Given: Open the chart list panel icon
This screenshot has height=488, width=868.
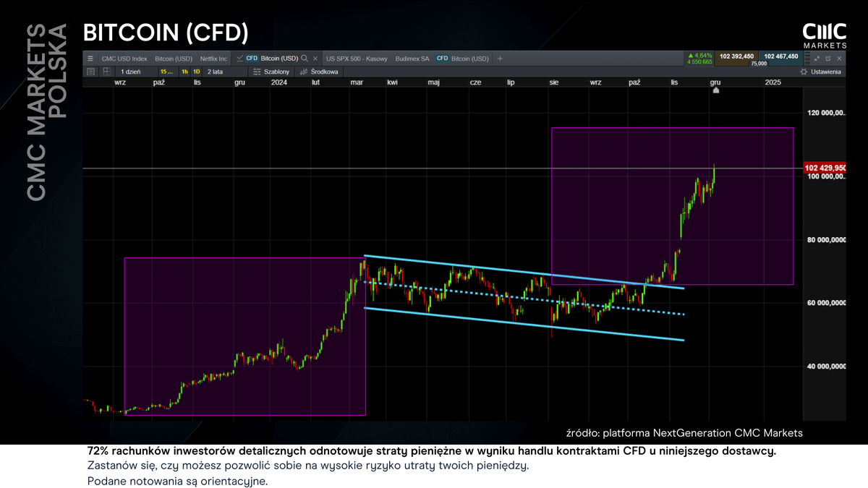Looking at the screenshot, I should [x=90, y=72].
